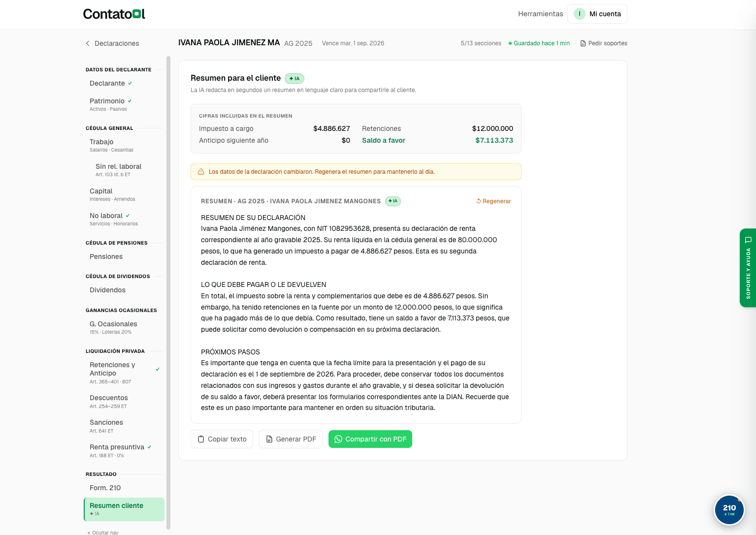This screenshot has height=535, width=756.
Task: Click Guardado hace 1 min status
Action: [539, 43]
